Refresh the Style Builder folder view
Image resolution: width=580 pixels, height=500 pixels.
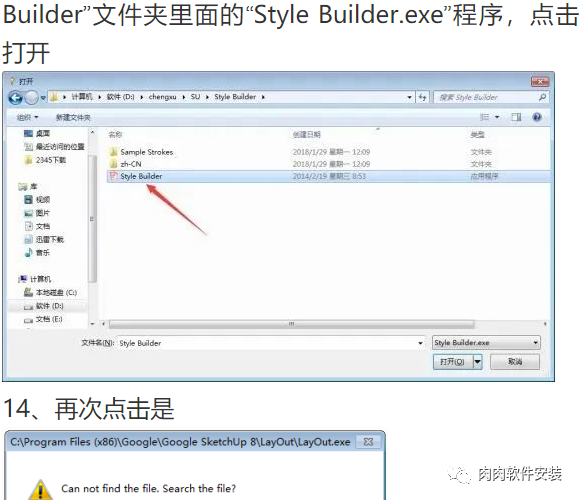(x=422, y=97)
